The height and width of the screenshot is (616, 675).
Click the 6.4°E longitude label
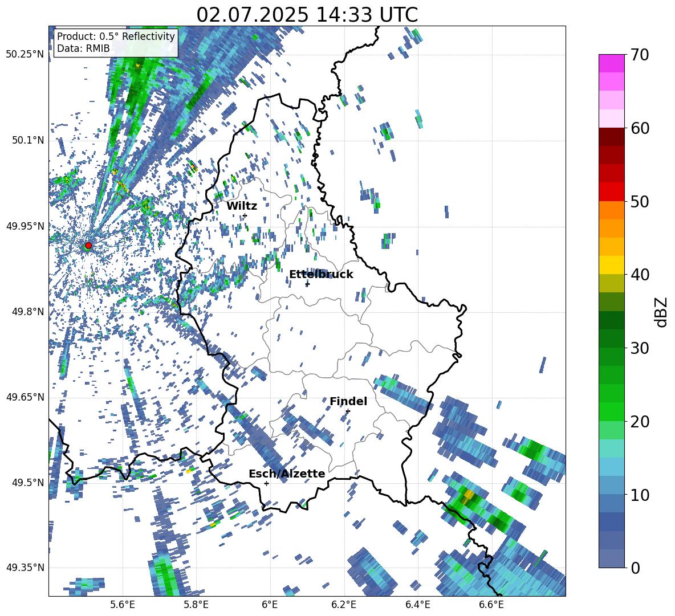(418, 605)
